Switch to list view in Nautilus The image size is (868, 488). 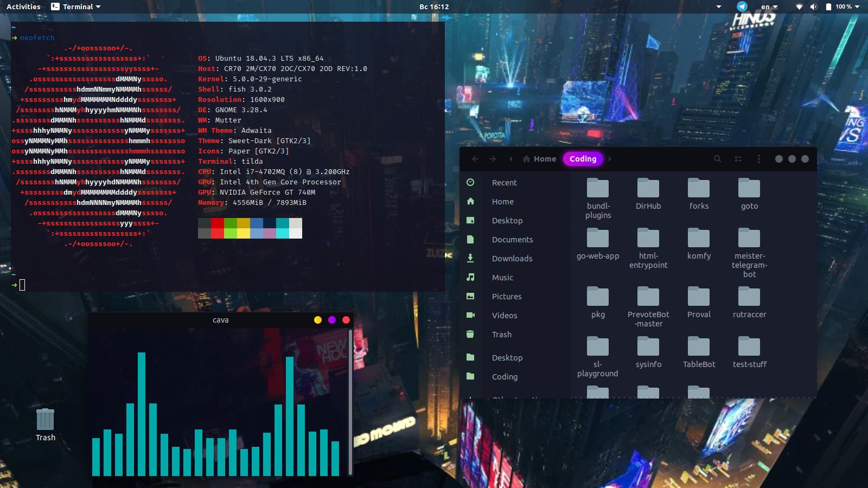[738, 159]
